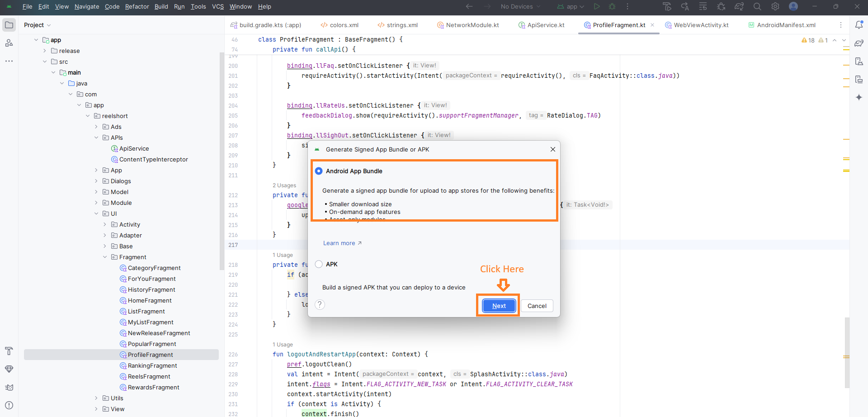Open the Running Devices icon in right sidebar
Viewport: 868px width, 417px height.
coord(859,79)
